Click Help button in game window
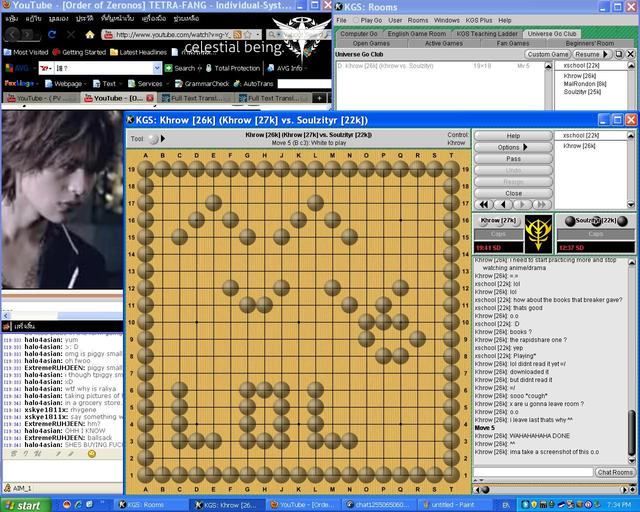 pyautogui.click(x=513, y=136)
